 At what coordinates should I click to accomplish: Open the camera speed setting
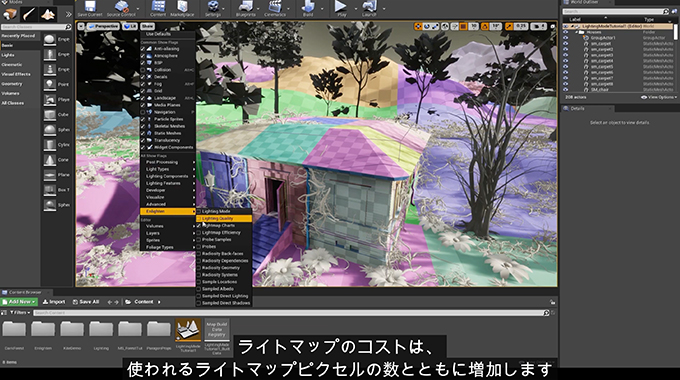539,26
